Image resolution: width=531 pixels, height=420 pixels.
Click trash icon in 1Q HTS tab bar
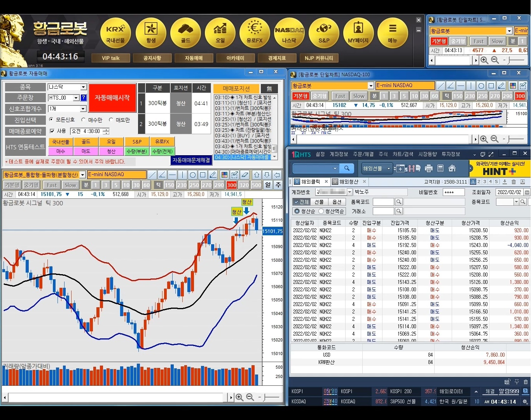(514, 182)
